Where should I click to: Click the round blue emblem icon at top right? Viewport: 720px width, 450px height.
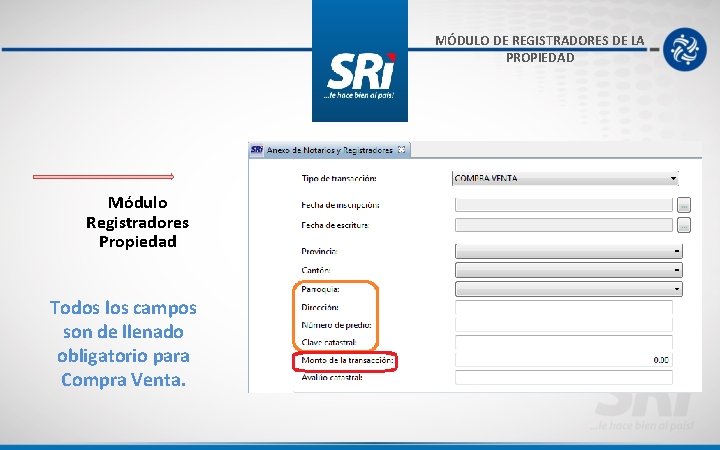pyautogui.click(x=685, y=50)
